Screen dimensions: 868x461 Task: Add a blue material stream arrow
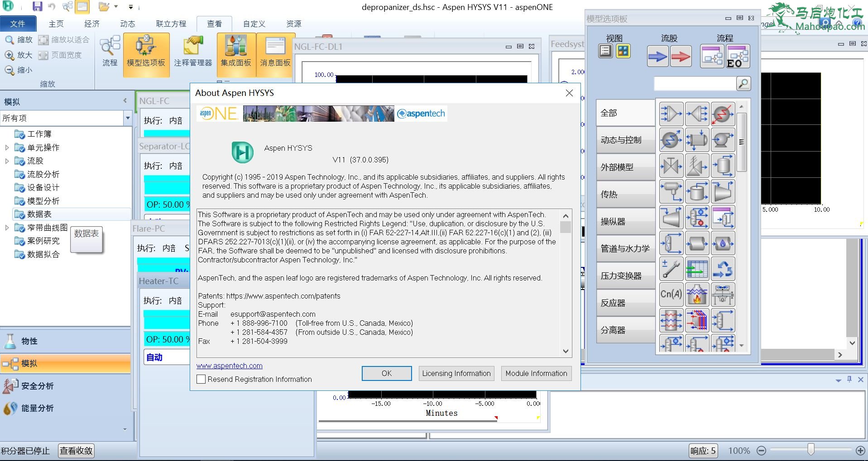(657, 57)
